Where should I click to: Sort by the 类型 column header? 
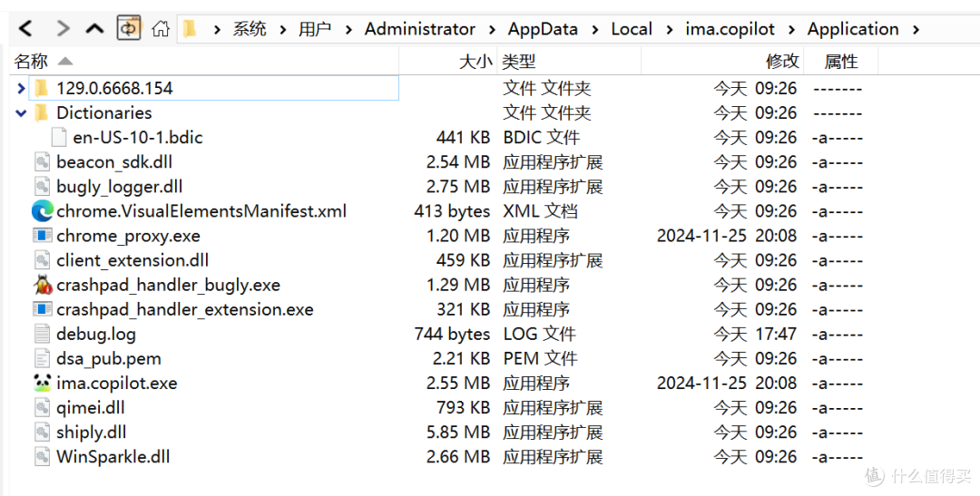(520, 62)
